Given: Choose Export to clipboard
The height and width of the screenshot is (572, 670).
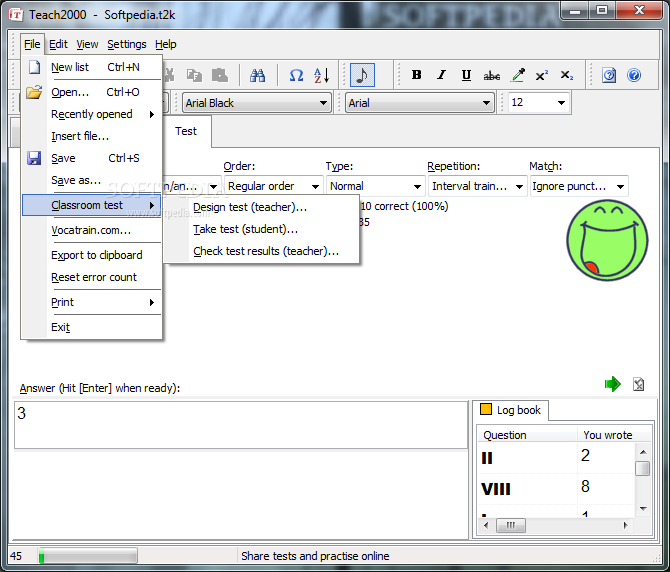Looking at the screenshot, I should (92, 255).
